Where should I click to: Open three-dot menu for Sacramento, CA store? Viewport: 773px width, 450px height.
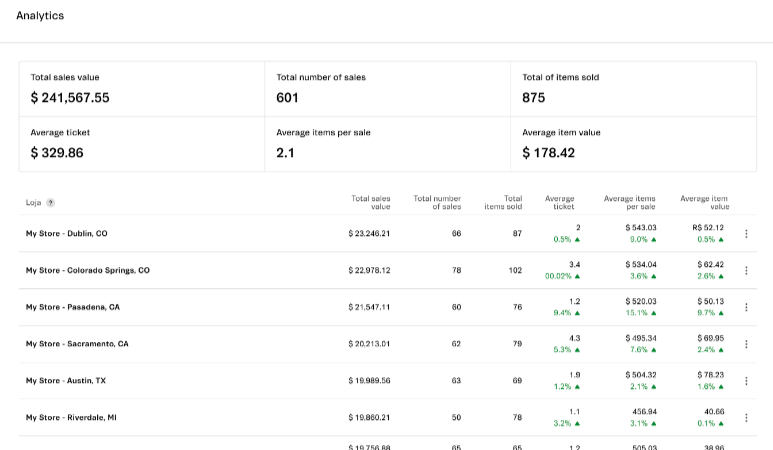746,344
